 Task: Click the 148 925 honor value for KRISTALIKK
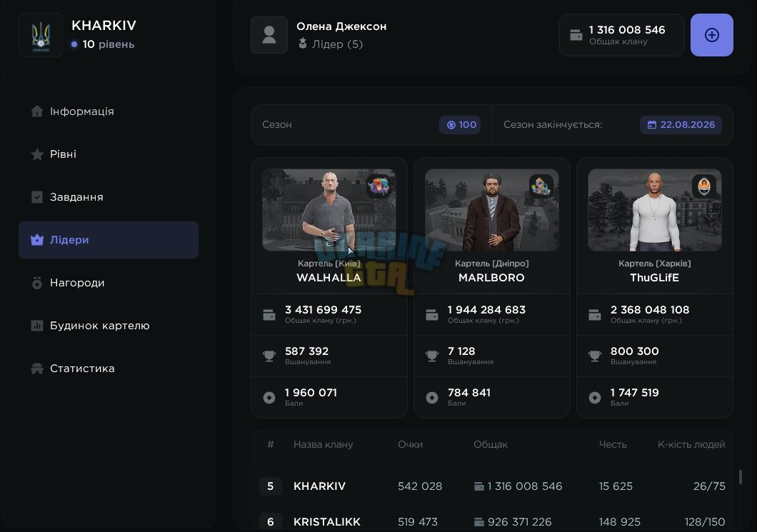coord(619,522)
